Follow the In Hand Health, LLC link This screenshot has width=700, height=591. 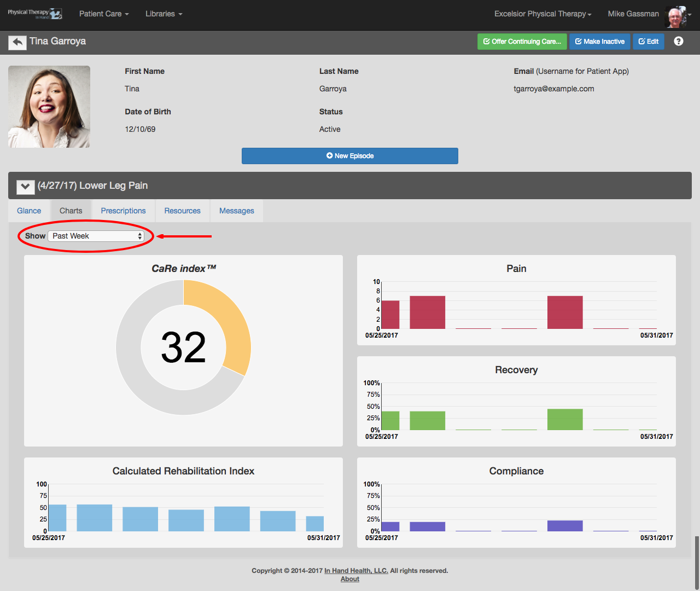click(x=356, y=571)
